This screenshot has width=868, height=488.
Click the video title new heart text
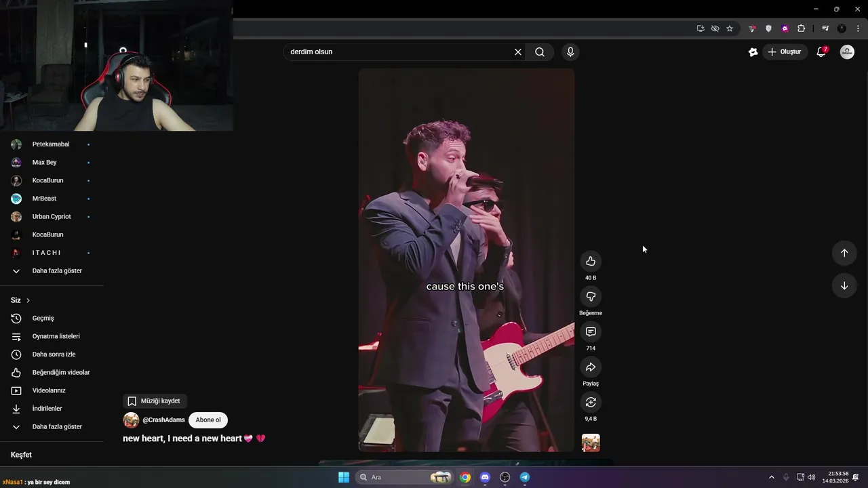[194, 439]
